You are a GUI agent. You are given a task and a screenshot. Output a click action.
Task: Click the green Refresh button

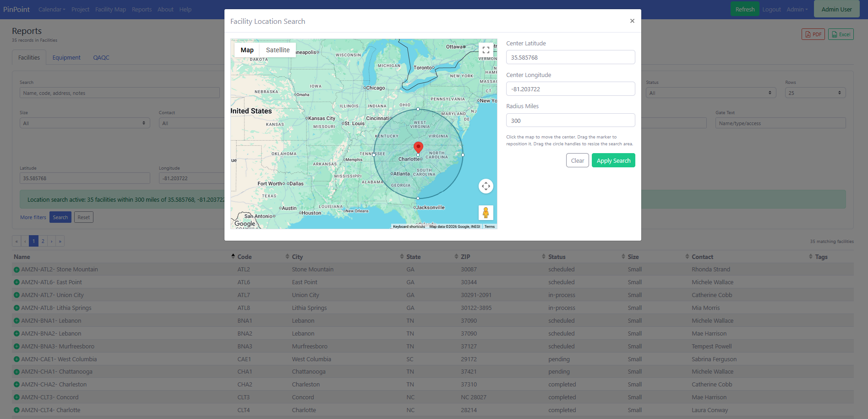pos(745,9)
